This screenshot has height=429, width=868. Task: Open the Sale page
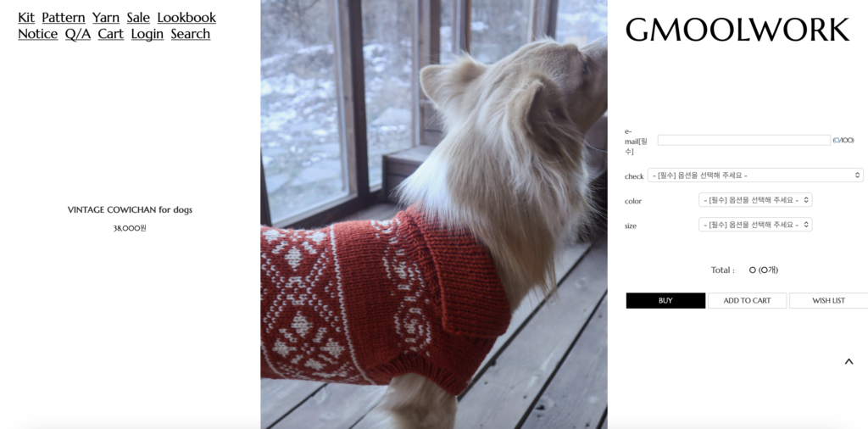tap(138, 18)
